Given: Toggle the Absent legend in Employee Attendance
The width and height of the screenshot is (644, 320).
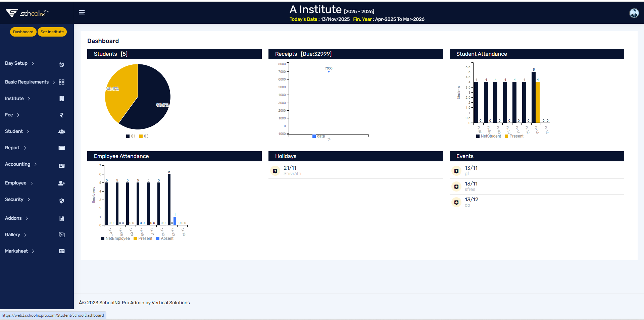Looking at the screenshot, I should click(164, 238).
